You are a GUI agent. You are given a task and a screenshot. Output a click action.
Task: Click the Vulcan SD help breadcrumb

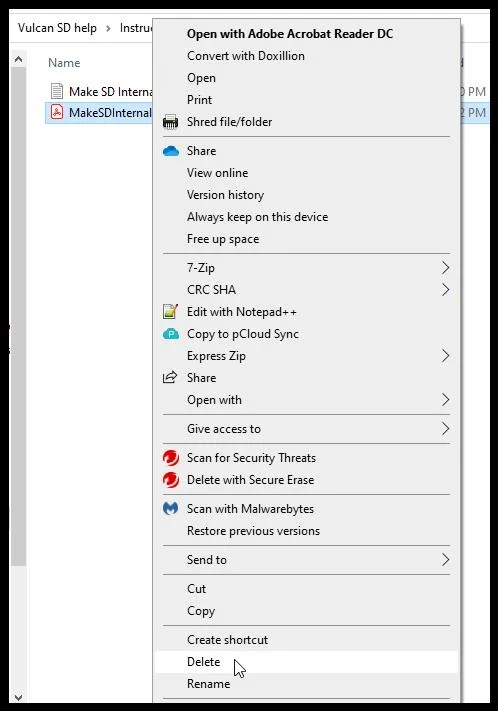pos(57,28)
